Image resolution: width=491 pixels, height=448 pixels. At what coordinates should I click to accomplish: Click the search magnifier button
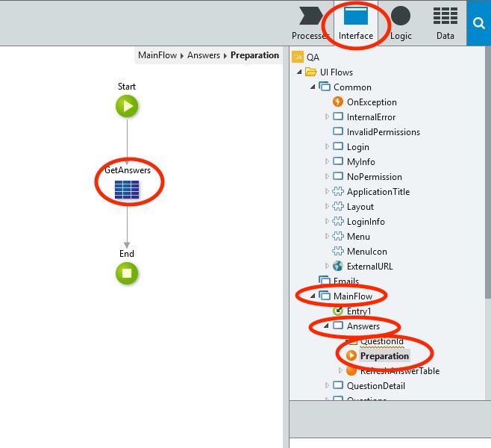(479, 23)
